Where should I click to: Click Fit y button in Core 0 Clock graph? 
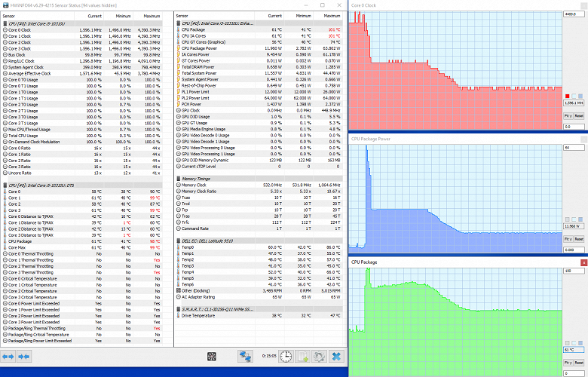pos(568,116)
